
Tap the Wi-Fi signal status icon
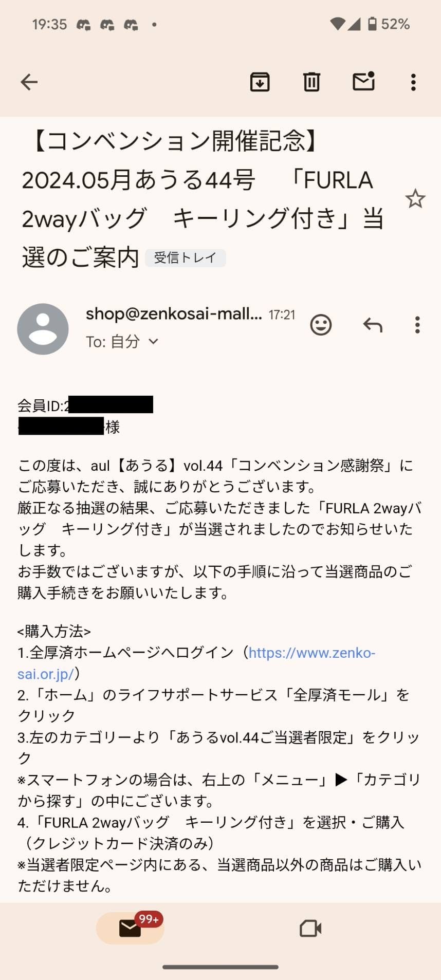337,24
